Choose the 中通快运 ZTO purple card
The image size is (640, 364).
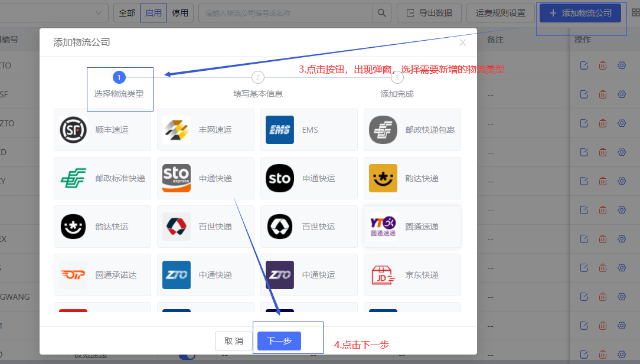(309, 275)
